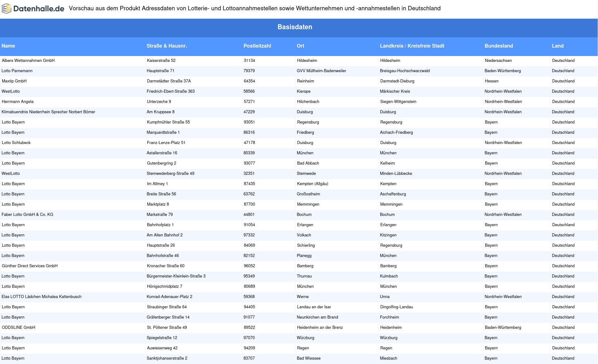Click postal code 80339
The width and height of the screenshot is (598, 364).
249,153
